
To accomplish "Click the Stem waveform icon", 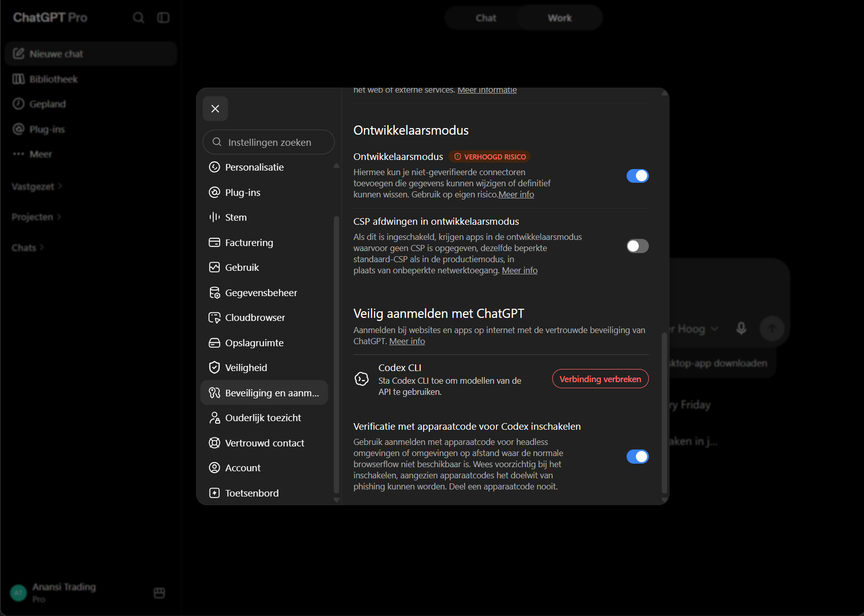I will [x=215, y=217].
